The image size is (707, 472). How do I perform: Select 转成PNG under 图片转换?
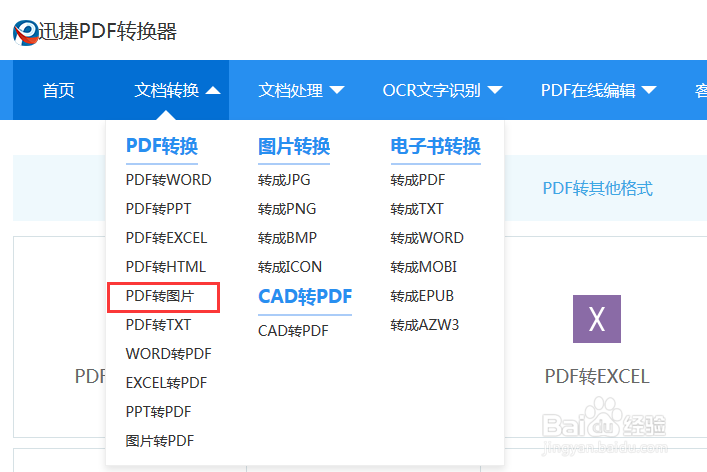[287, 209]
